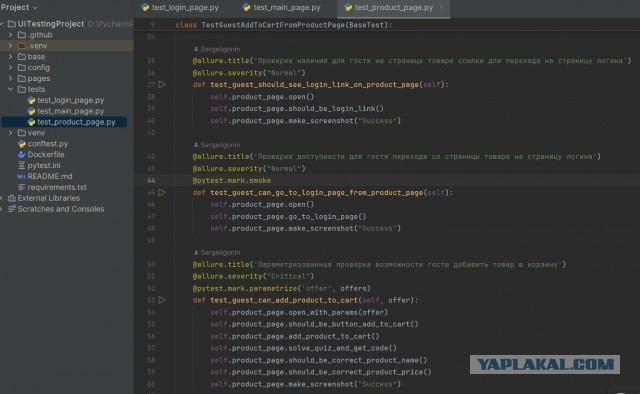The height and width of the screenshot is (394, 640).
Task: Select the test_product_page.py editor tab
Action: 393,7
